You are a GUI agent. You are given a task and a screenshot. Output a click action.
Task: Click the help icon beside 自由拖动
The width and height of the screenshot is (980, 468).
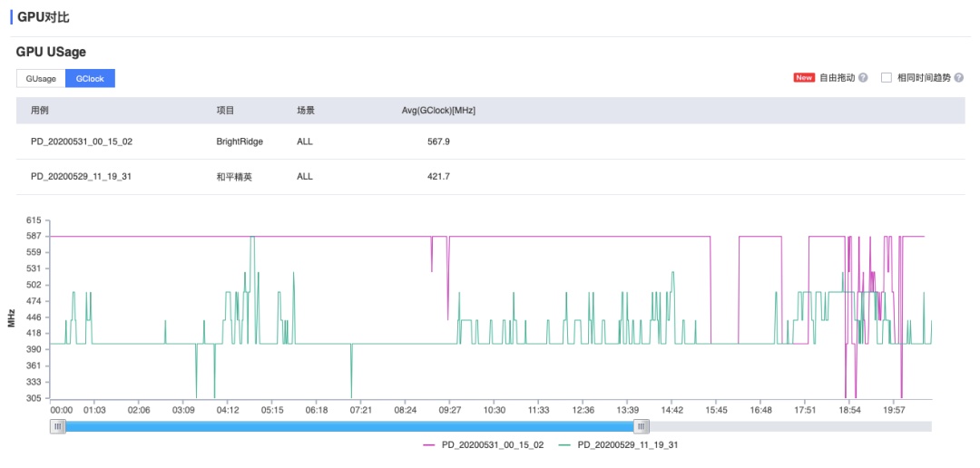click(x=863, y=78)
